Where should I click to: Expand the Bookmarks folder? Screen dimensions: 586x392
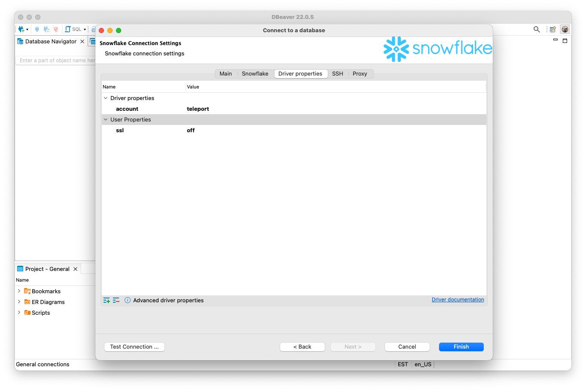pyautogui.click(x=19, y=291)
